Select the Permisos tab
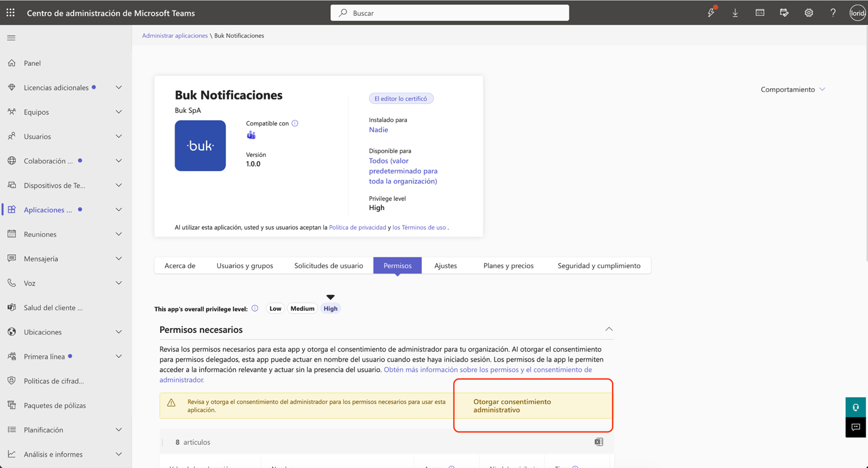Image resolution: width=868 pixels, height=468 pixels. point(397,266)
